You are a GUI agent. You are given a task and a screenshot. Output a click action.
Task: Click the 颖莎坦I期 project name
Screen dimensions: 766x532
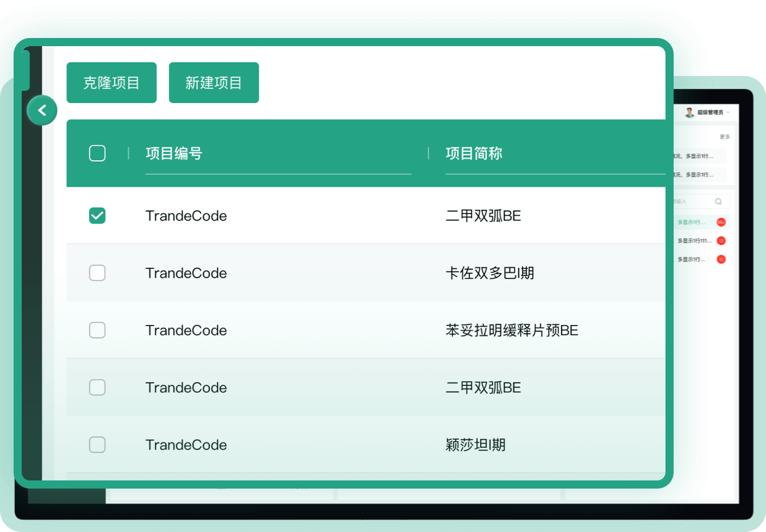point(475,445)
